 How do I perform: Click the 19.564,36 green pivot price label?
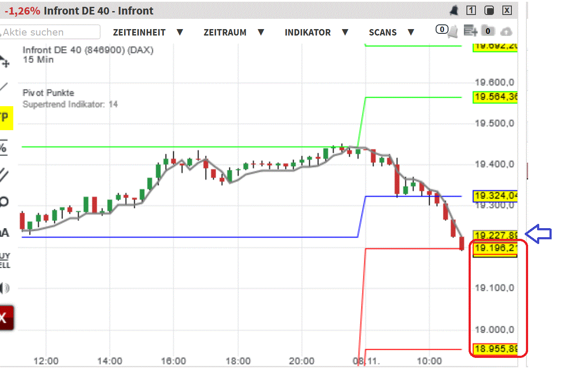(x=495, y=97)
